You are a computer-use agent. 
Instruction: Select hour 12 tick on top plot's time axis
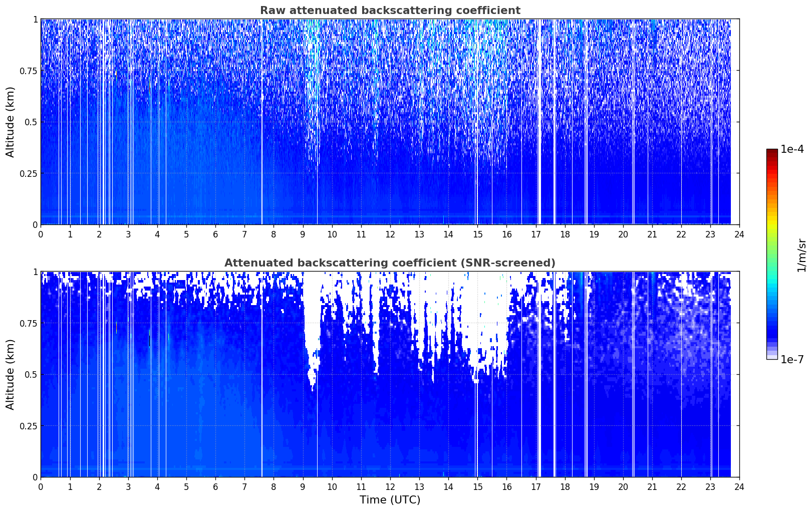pyautogui.click(x=390, y=234)
